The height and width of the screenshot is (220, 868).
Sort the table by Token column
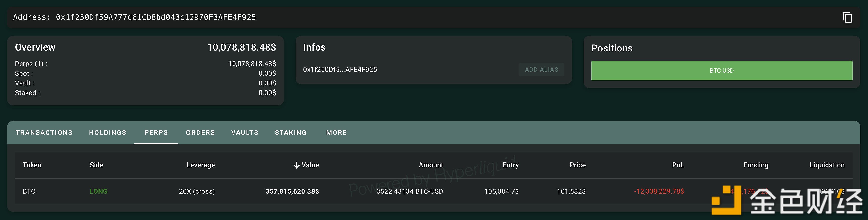point(32,165)
